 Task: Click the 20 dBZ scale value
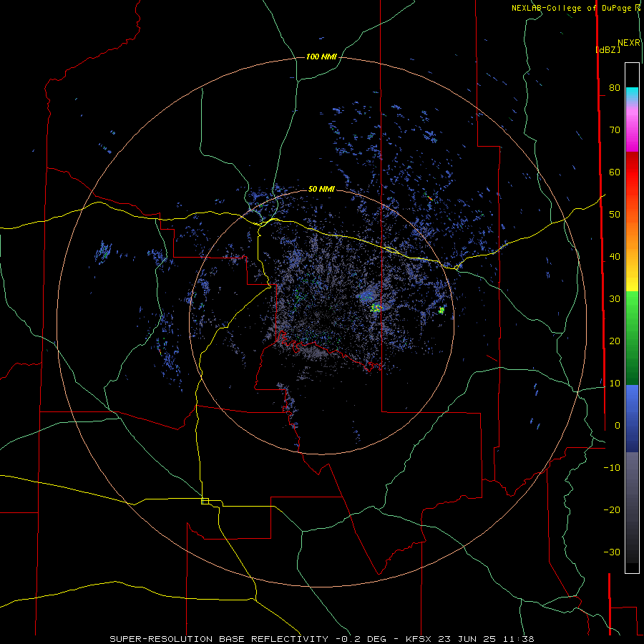tap(615, 341)
